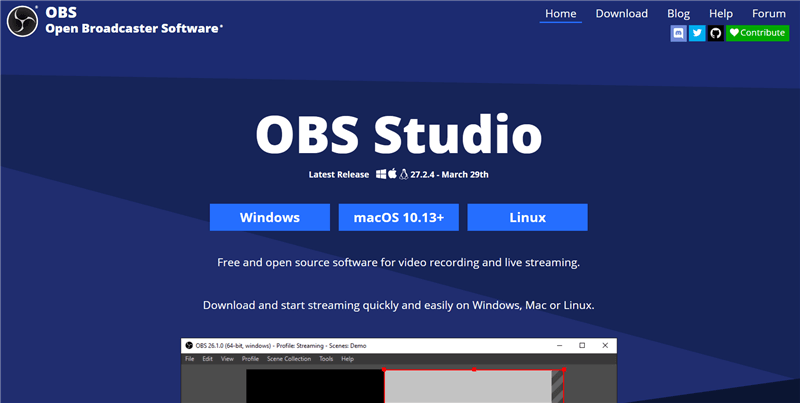Click minimize icon in OBS screenshot window
Screen dimensions: 800x403
pyautogui.click(x=560, y=346)
